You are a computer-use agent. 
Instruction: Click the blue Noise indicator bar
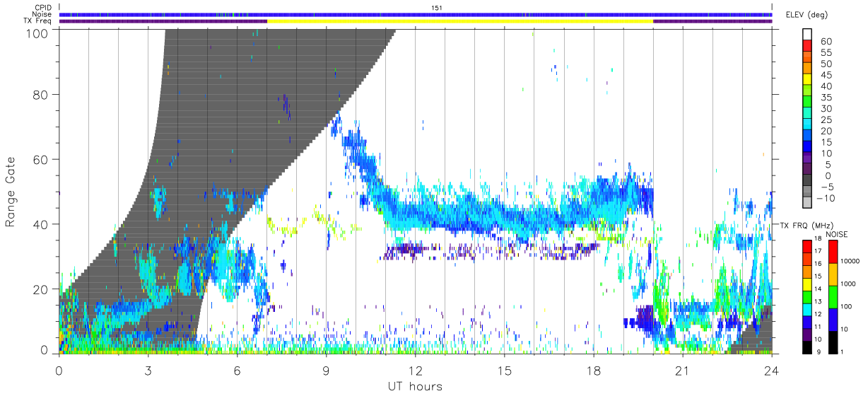[x=416, y=14]
